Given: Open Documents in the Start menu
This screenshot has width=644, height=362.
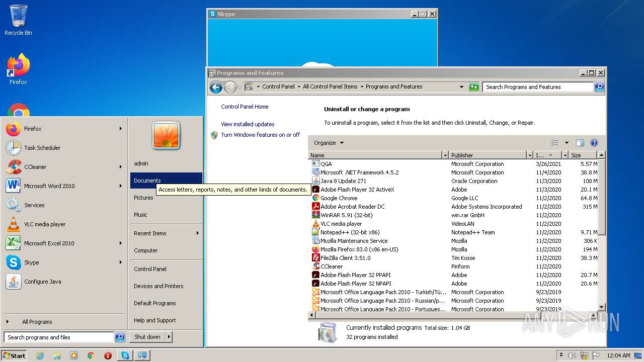Looking at the screenshot, I should [x=166, y=180].
